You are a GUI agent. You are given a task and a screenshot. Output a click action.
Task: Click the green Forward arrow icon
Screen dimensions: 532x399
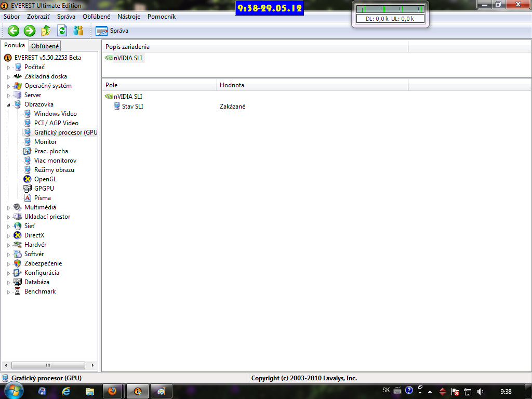(x=30, y=31)
